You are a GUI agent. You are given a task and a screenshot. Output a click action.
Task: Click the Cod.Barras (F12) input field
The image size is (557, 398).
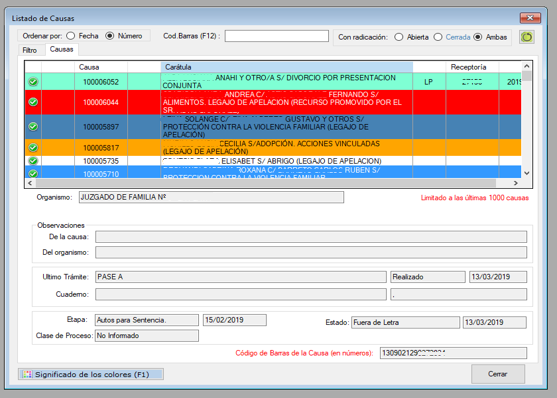tap(277, 36)
